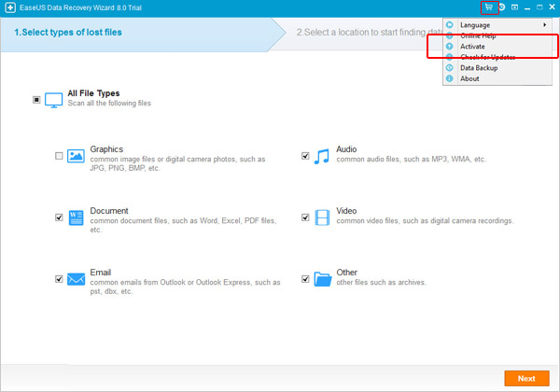Click the All File Types heading text
Viewport: 560px width, 392px height.
click(93, 93)
